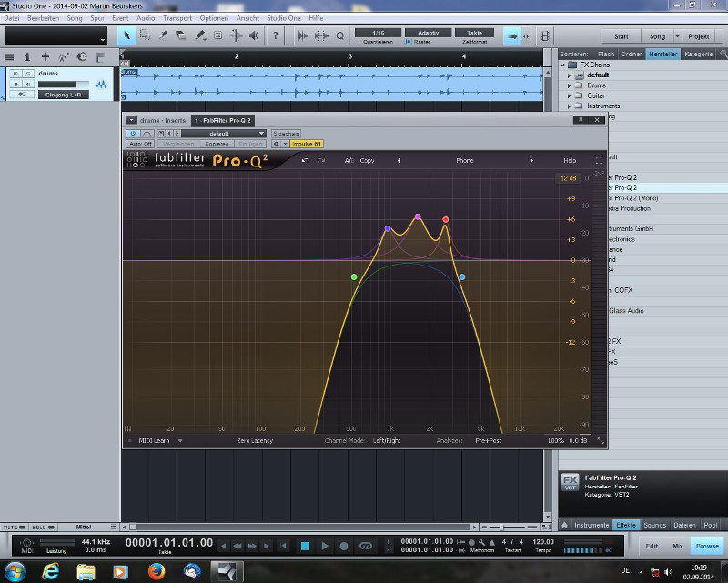Select the Bend tool
This screenshot has height=583, width=728.
coord(236,35)
